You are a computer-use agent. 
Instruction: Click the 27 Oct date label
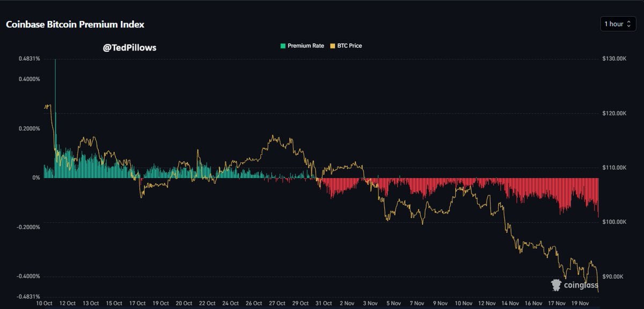coord(277,303)
